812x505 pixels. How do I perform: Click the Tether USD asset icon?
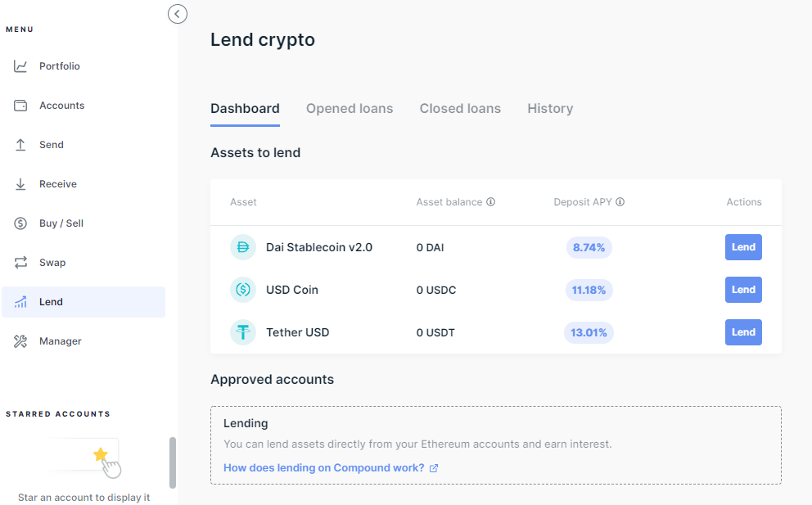tap(242, 331)
